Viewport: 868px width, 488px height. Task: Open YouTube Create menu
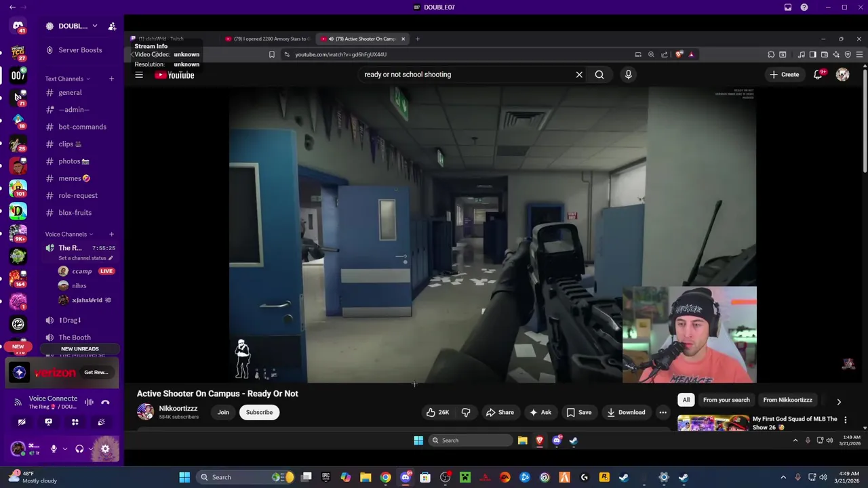[785, 75]
